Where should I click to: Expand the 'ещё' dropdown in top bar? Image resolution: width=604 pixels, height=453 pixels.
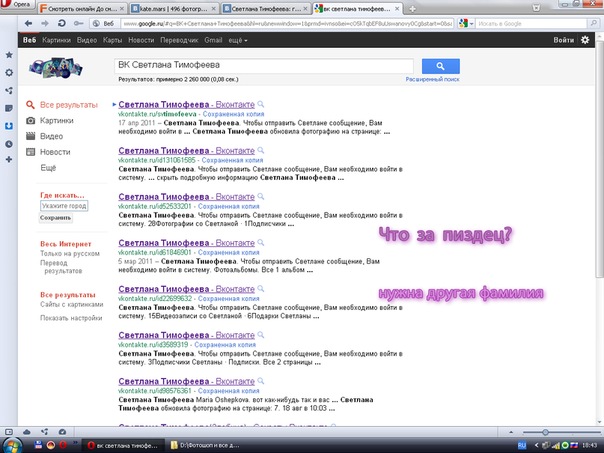[236, 40]
